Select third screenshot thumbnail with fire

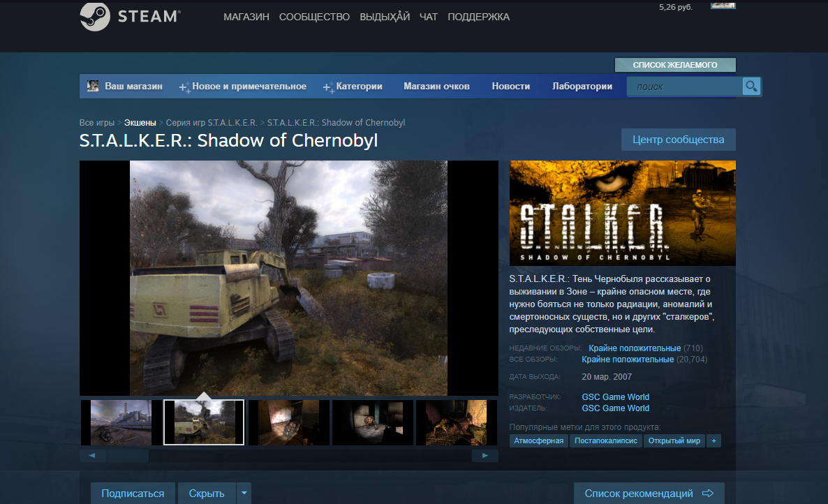[288, 422]
